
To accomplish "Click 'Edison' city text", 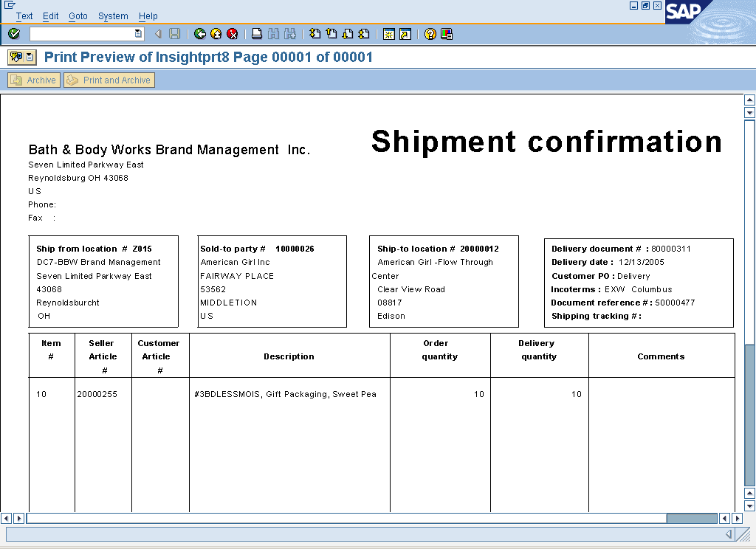I will pos(391,317).
